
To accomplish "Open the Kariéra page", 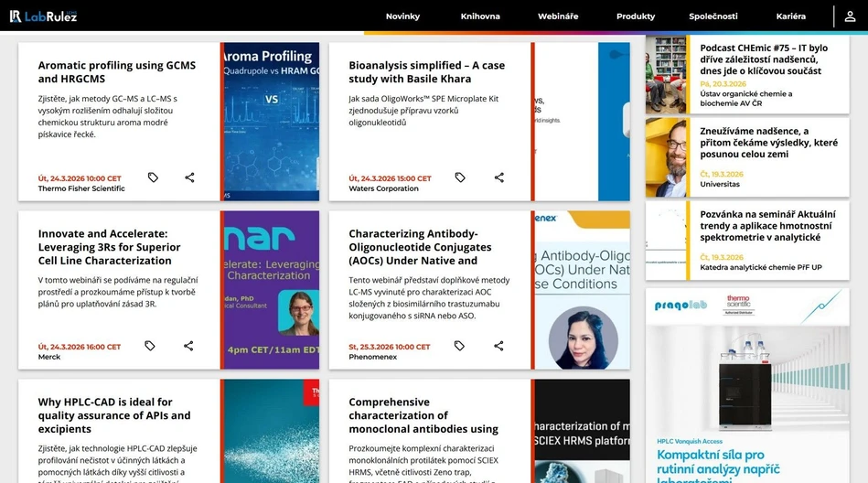I will coord(791,16).
